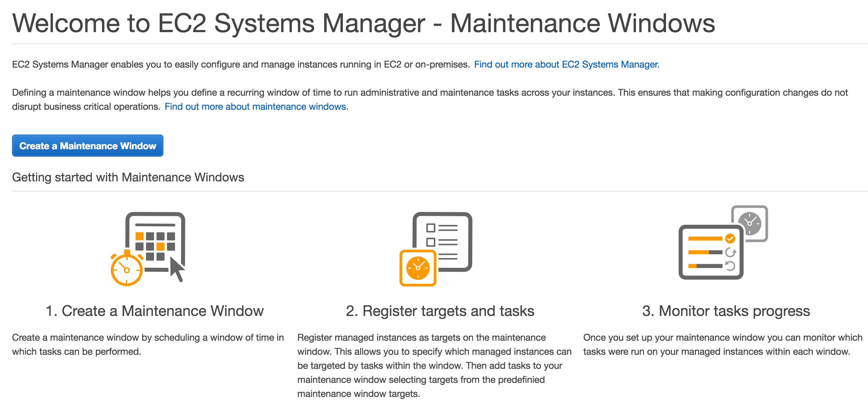Screen dimensions: 868x409
Task: Click the gray clock icon in step three
Action: 749,223
